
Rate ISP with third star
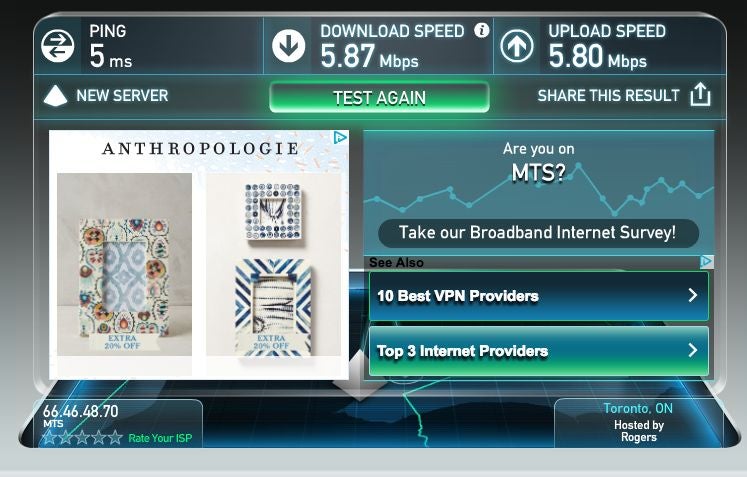[x=82, y=437]
